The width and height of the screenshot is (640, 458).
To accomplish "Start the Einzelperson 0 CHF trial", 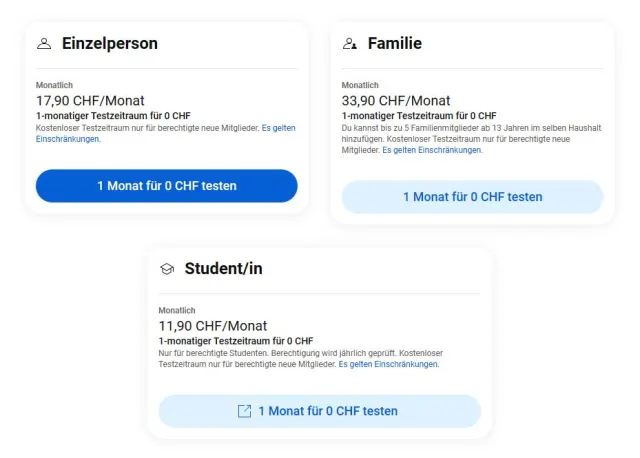I will tap(167, 186).
